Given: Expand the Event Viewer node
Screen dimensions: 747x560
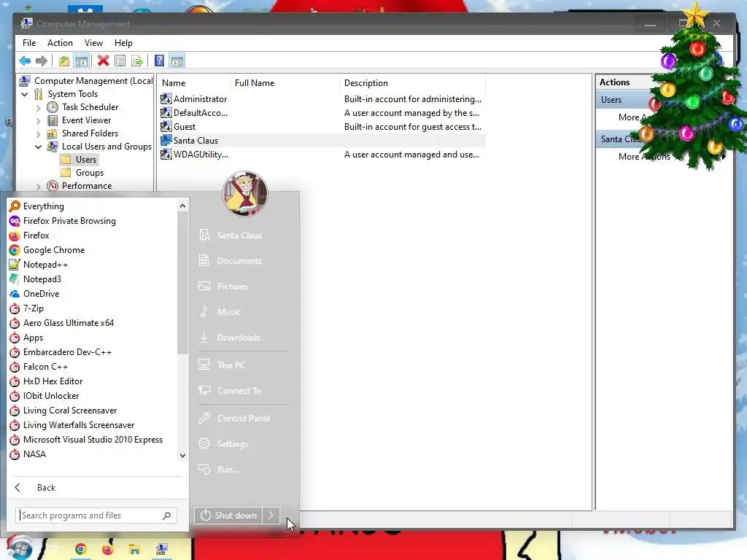Looking at the screenshot, I should 38,121.
